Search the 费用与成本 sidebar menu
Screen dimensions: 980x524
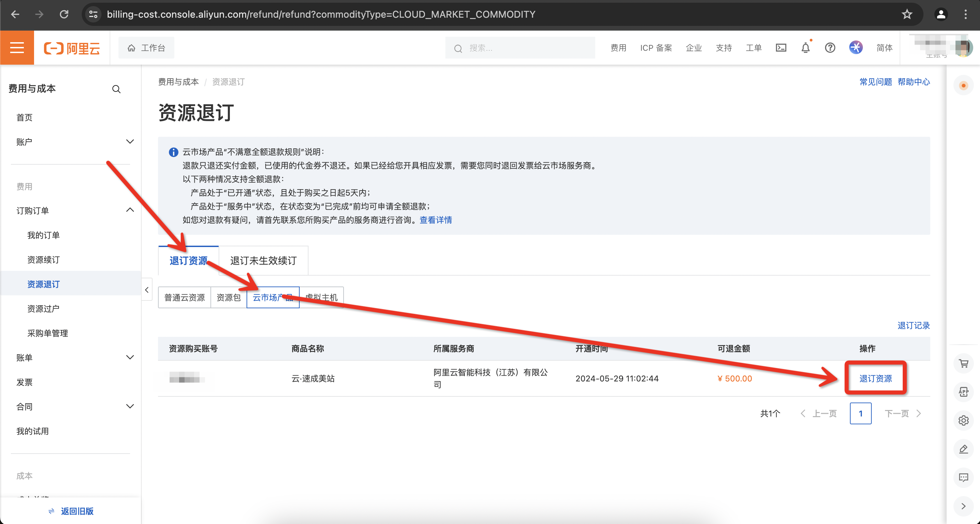pos(116,89)
